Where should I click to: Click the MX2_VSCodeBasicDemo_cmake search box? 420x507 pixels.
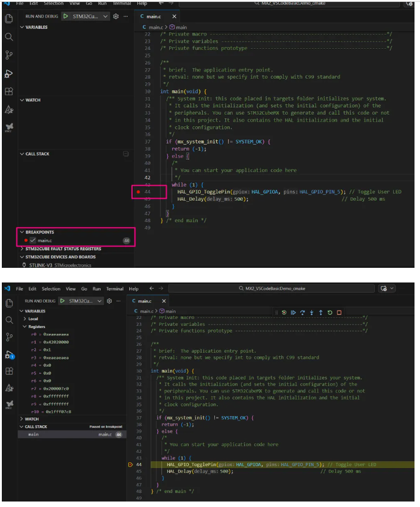271,289
